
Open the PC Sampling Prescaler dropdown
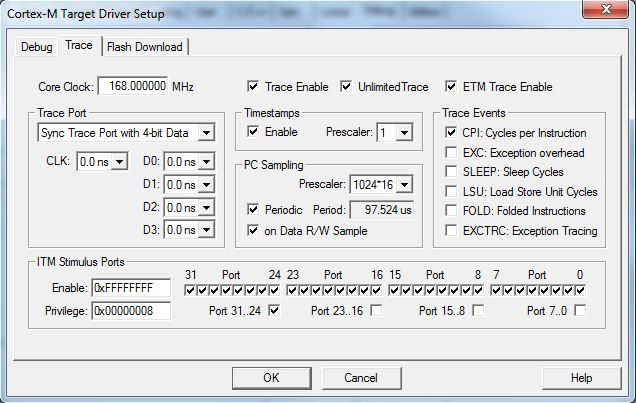[404, 184]
